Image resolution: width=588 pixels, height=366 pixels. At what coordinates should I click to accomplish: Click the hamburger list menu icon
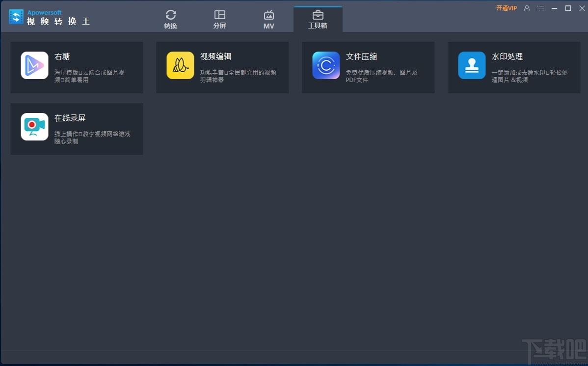(x=540, y=8)
